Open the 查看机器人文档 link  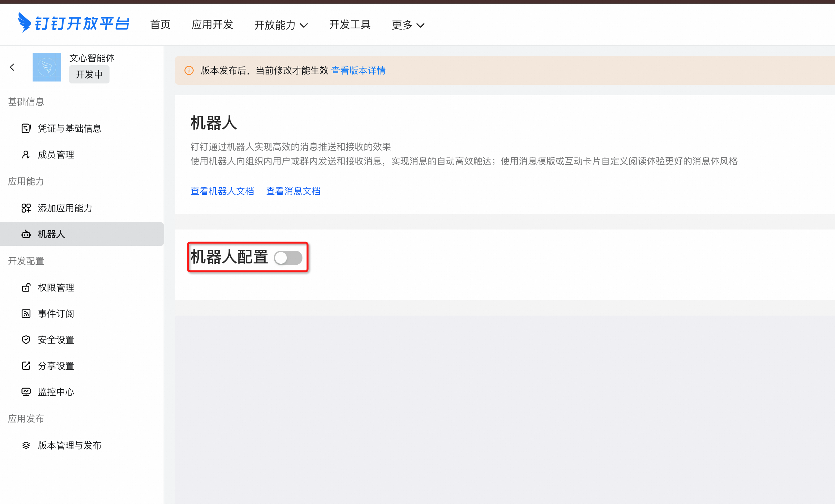[222, 191]
